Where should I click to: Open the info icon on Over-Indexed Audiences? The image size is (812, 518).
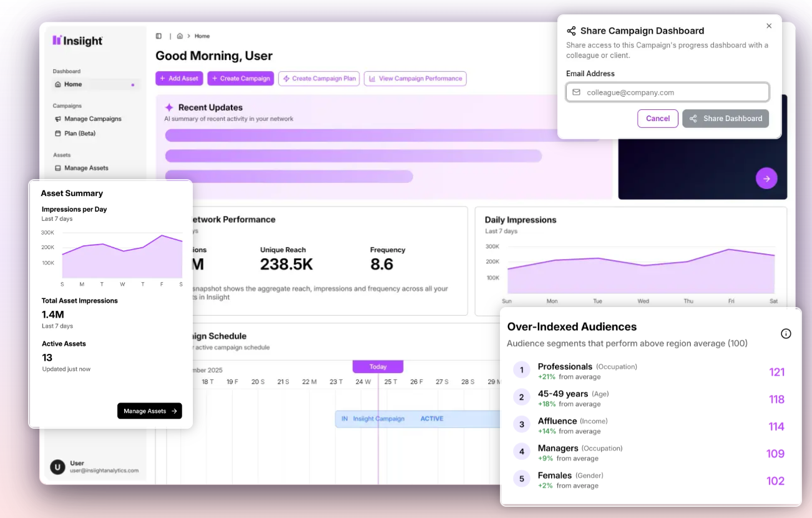point(786,333)
